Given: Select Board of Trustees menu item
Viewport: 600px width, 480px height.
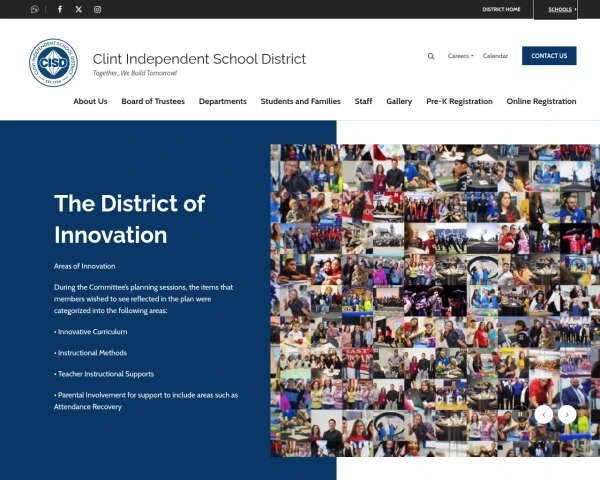Looking at the screenshot, I should 153,101.
